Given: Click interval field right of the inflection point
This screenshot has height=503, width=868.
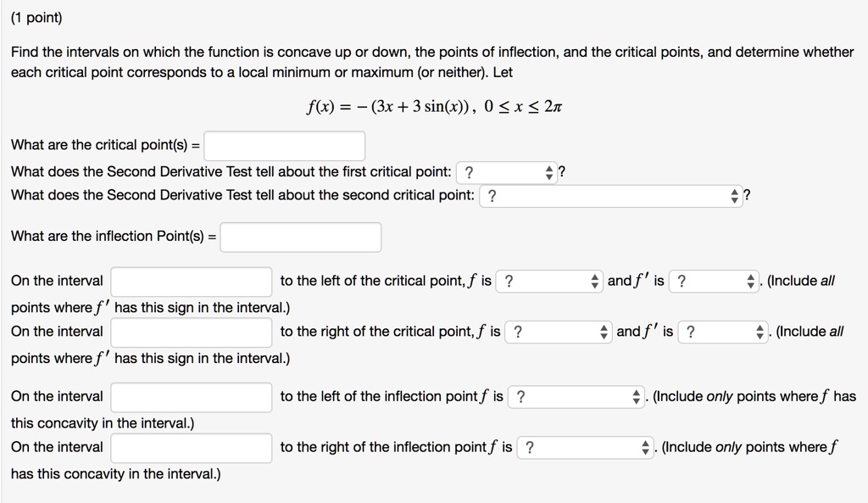Looking at the screenshot, I should 191,447.
